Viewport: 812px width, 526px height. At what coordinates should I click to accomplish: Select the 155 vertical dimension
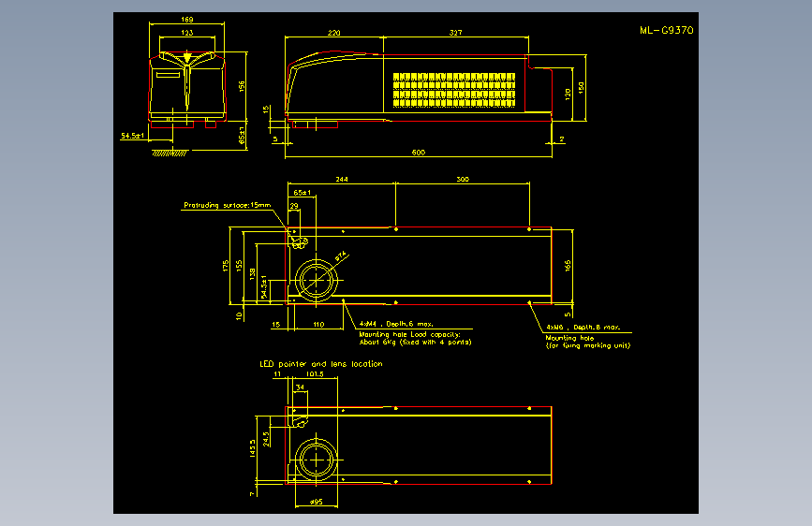tap(239, 266)
